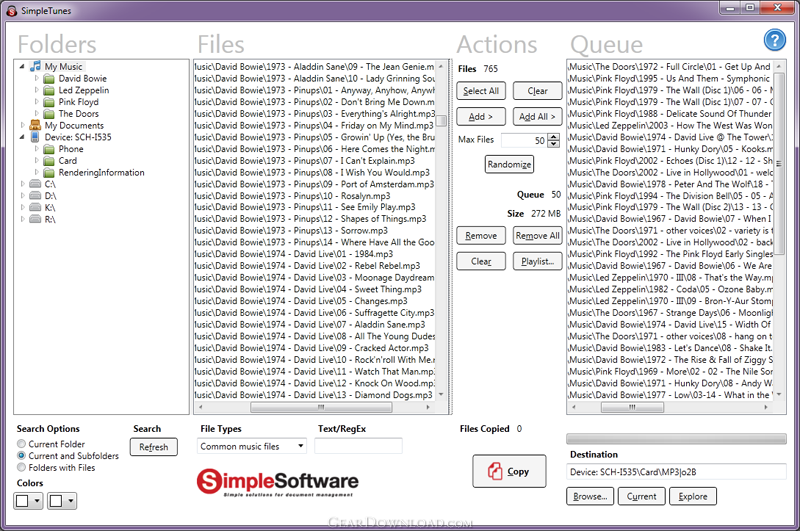The height and width of the screenshot is (531, 800).
Task: Click the Copy button
Action: click(x=509, y=471)
